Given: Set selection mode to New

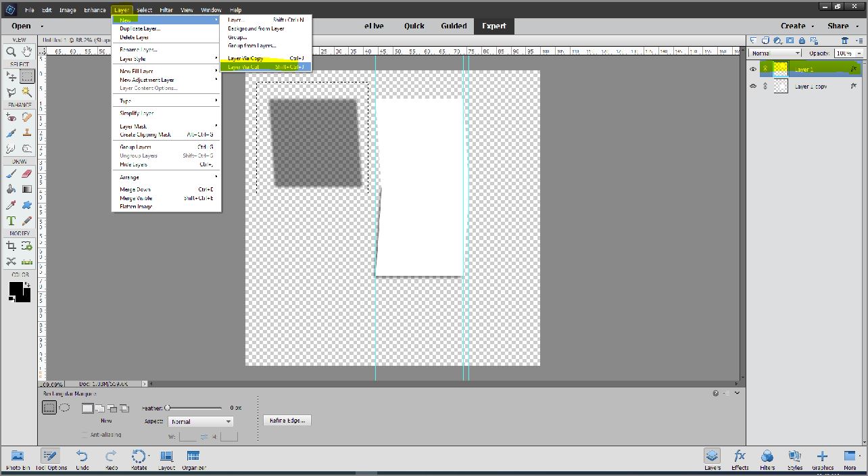Looking at the screenshot, I should pyautogui.click(x=87, y=408).
